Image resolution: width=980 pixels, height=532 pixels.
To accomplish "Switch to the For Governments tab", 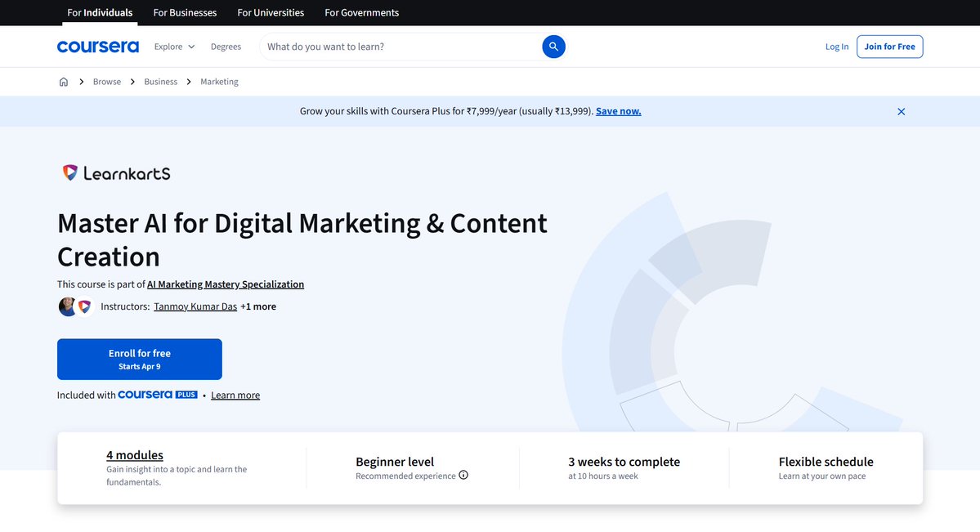I will pos(362,12).
